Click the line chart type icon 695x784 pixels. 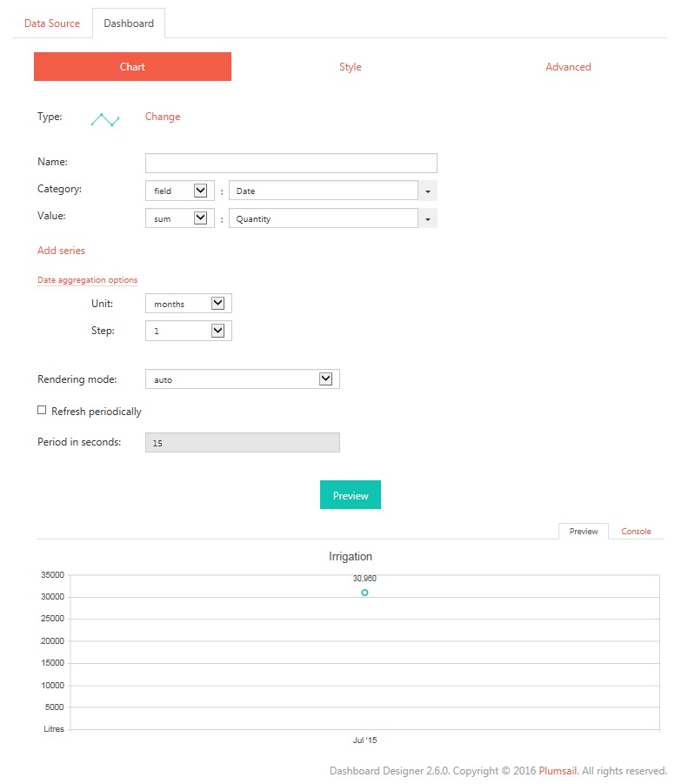click(x=105, y=119)
